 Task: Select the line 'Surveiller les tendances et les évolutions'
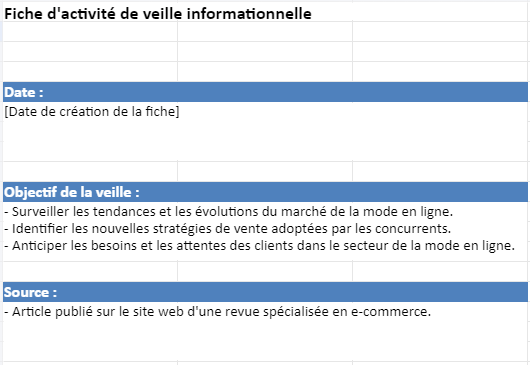(x=228, y=212)
